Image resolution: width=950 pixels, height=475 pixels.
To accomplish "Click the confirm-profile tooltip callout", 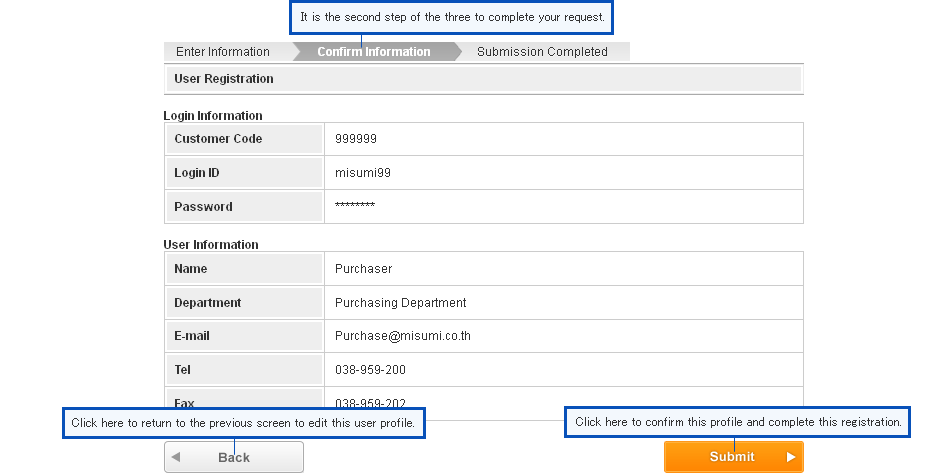I will pyautogui.click(x=738, y=422).
